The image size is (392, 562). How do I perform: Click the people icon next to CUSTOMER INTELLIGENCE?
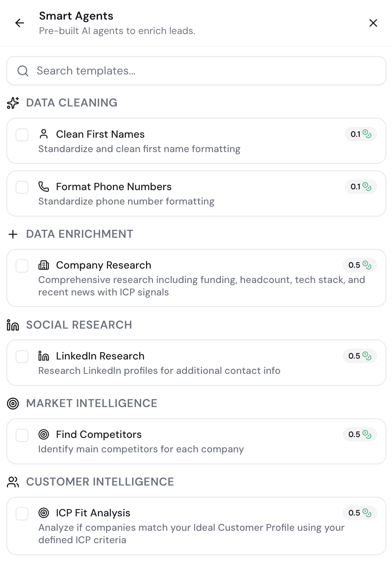[x=13, y=482]
